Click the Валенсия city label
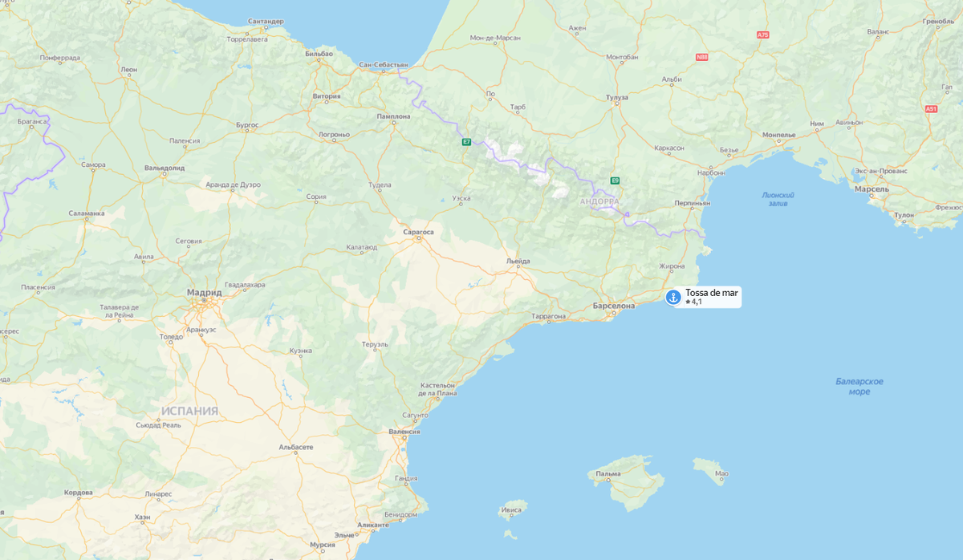This screenshot has height=560, width=963. [404, 432]
